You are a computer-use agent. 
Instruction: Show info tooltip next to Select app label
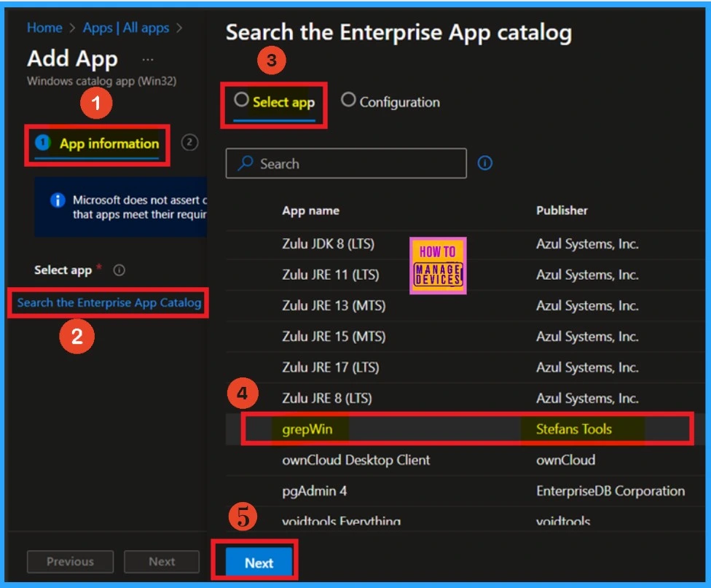pyautogui.click(x=119, y=270)
